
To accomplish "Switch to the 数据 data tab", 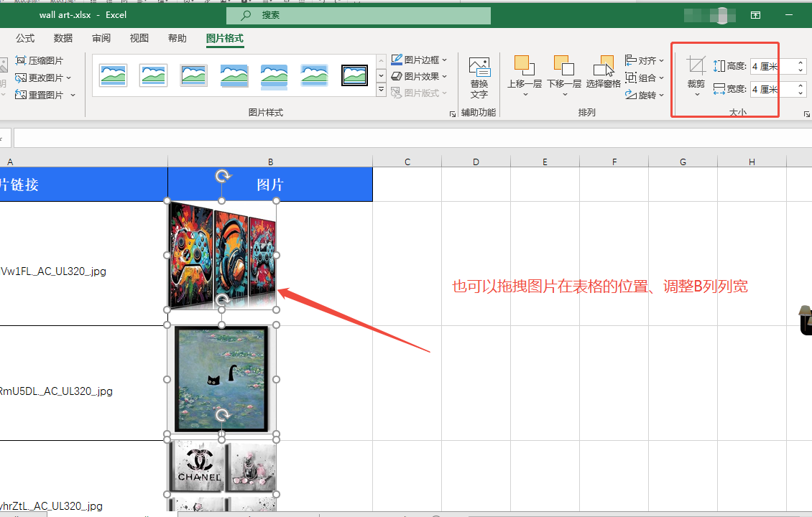I will pyautogui.click(x=63, y=38).
